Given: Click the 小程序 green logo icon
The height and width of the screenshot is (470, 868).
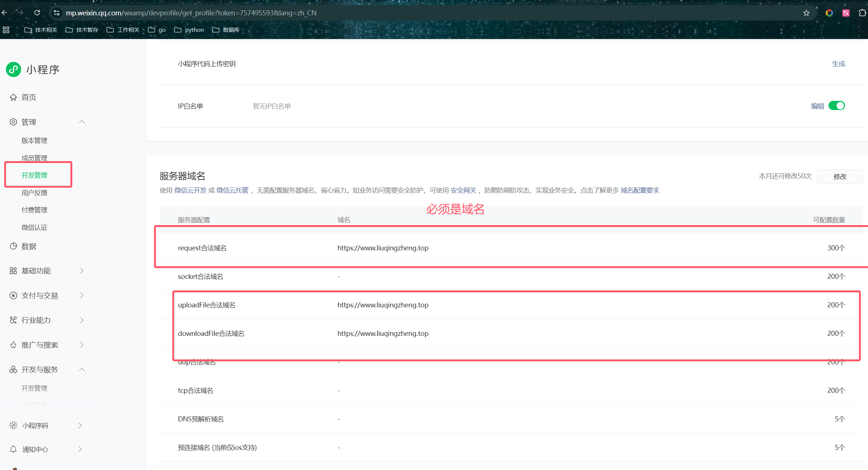Looking at the screenshot, I should 14,69.
